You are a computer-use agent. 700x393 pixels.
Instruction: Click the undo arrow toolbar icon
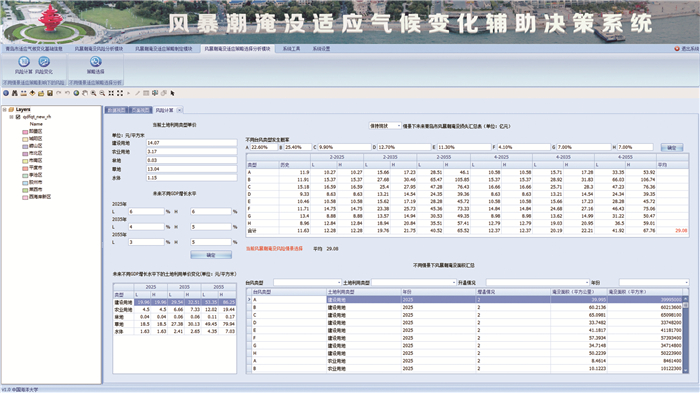point(67,93)
